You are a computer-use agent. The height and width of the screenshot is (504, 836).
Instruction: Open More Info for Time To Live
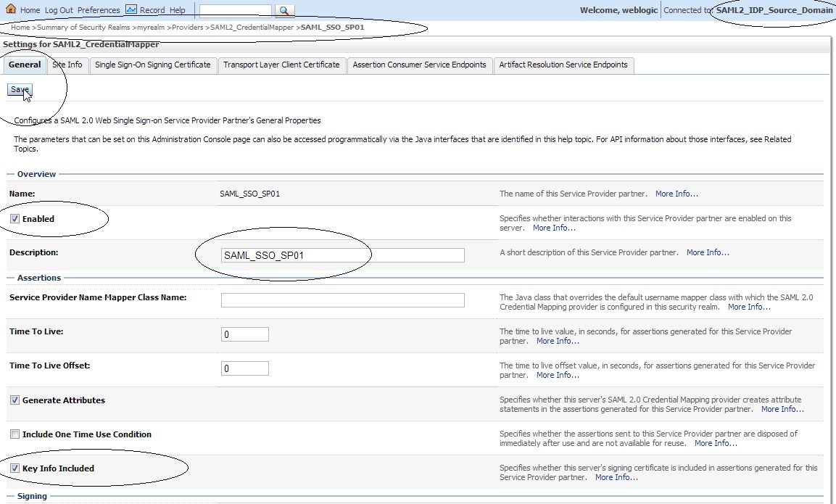click(x=558, y=341)
